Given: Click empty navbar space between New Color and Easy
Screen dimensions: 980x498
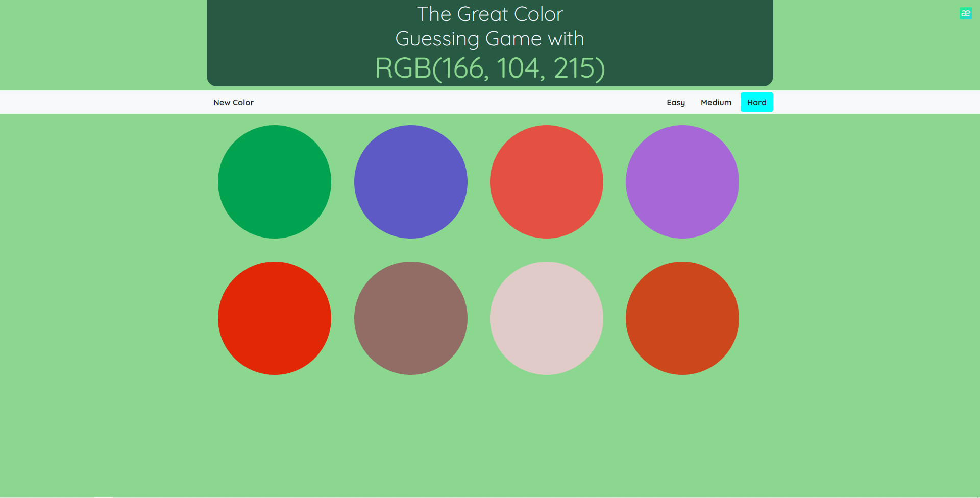Looking at the screenshot, I should [x=459, y=102].
